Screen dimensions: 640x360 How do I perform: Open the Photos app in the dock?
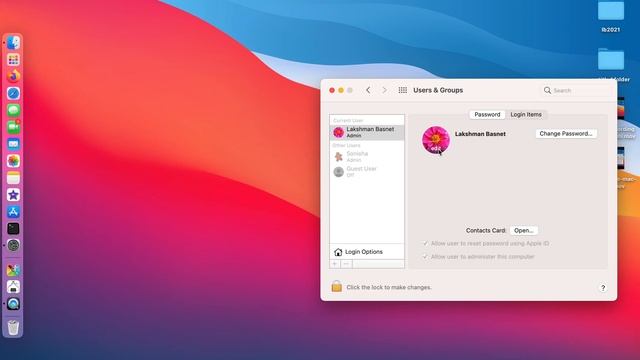click(x=13, y=161)
